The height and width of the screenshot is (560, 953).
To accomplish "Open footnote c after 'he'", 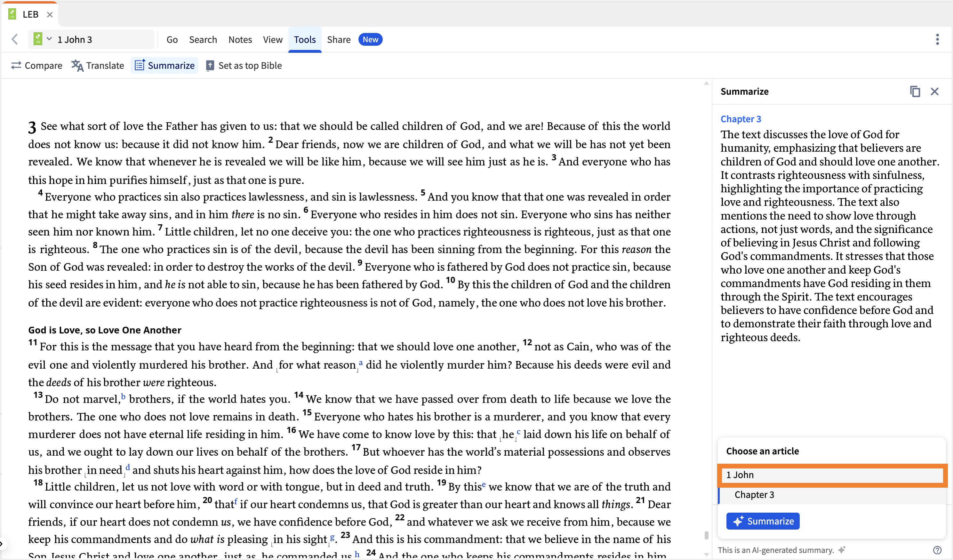I will tap(518, 432).
